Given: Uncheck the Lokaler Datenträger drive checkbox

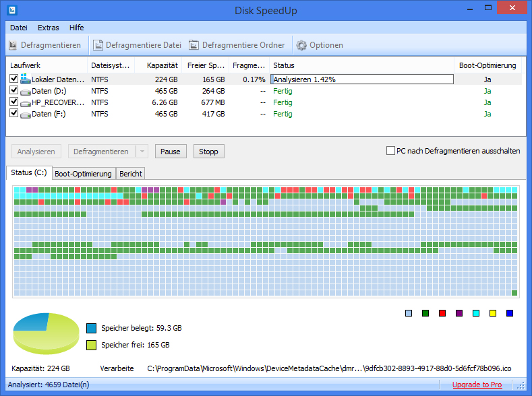Looking at the screenshot, I should click(x=13, y=79).
